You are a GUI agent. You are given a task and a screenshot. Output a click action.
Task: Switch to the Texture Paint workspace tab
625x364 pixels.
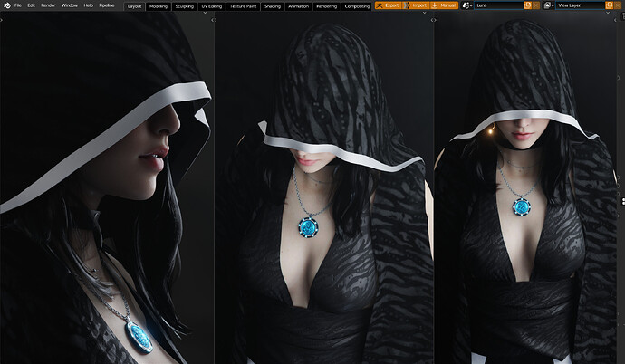243,6
